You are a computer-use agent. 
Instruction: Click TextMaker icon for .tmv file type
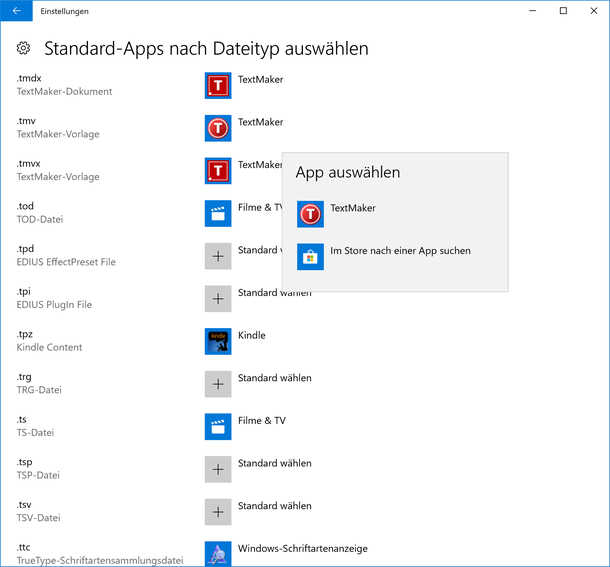click(x=218, y=128)
